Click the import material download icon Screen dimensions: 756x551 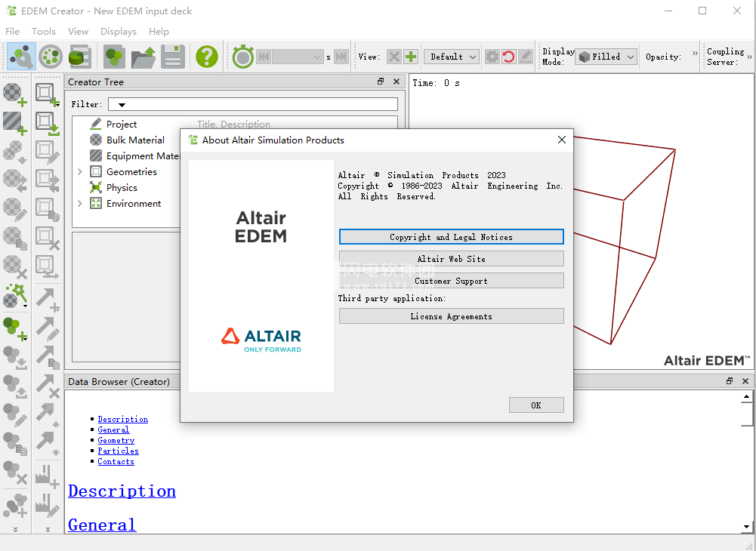pos(15,152)
